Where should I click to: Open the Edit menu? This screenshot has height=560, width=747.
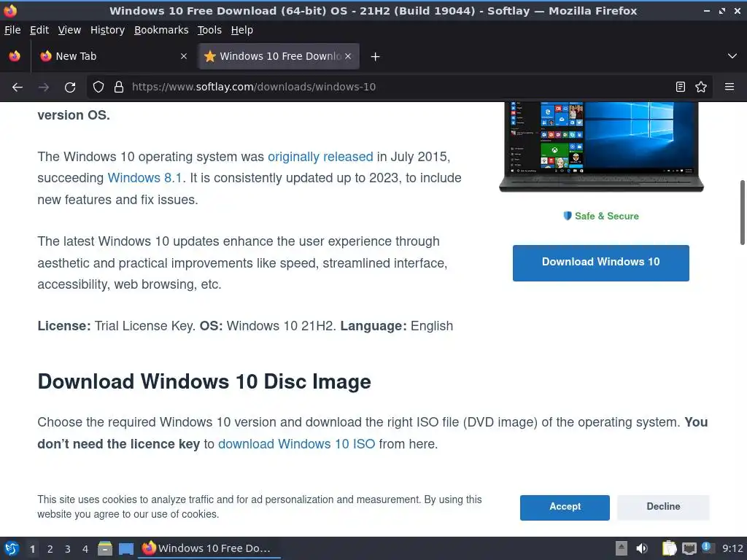tap(39, 30)
